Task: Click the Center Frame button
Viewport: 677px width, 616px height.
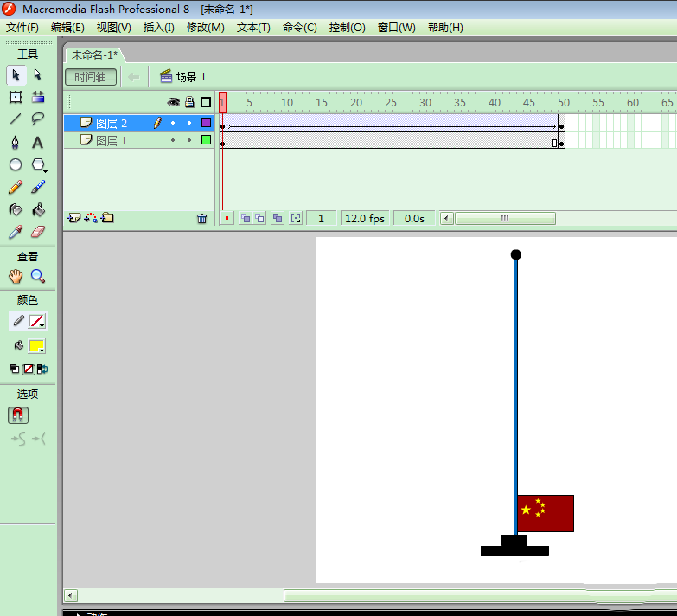Action: (227, 219)
